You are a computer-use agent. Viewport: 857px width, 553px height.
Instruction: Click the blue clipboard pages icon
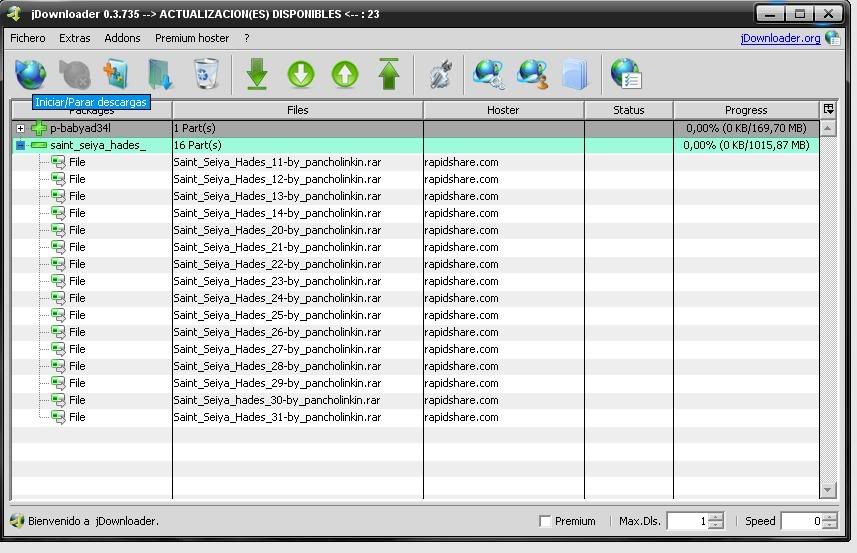[x=576, y=74]
